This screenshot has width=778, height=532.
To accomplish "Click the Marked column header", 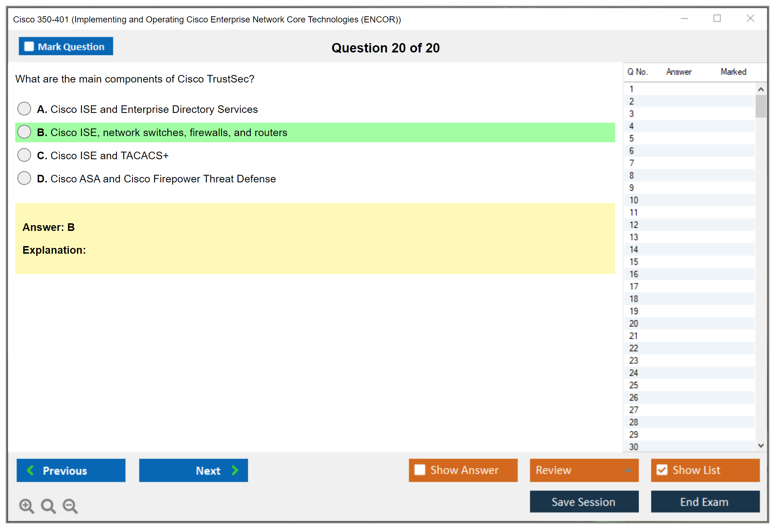I will 733,72.
